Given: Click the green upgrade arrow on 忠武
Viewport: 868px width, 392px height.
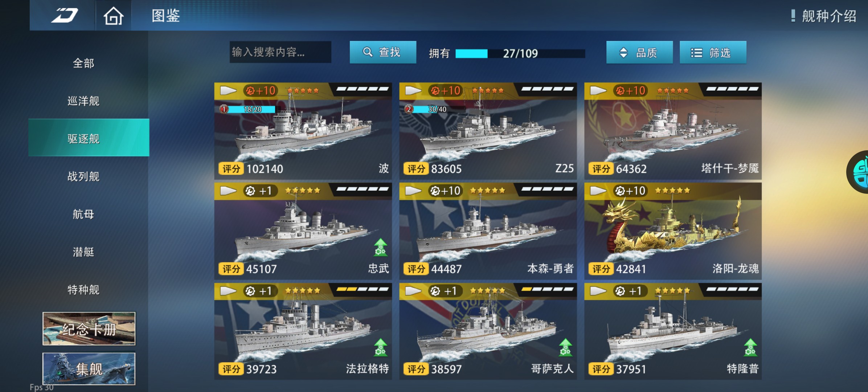Looking at the screenshot, I should coord(380,247).
